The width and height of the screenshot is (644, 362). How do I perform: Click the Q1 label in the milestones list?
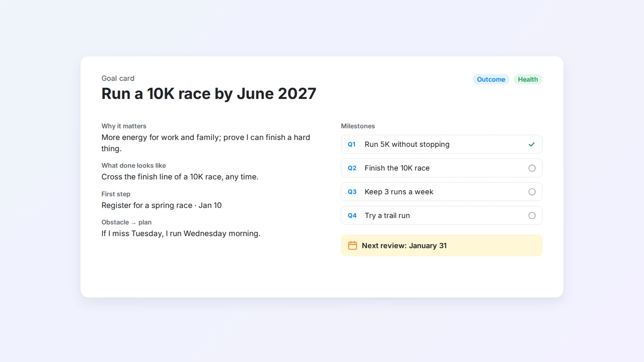352,144
